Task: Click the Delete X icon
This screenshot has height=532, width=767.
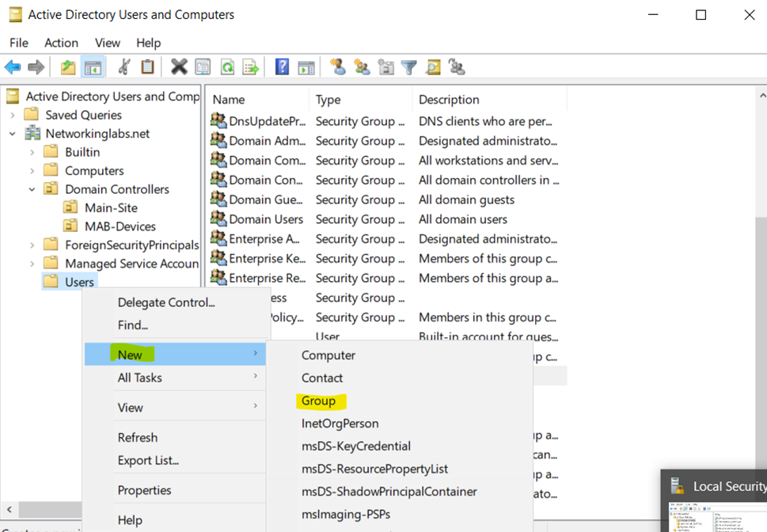Action: coord(179,67)
